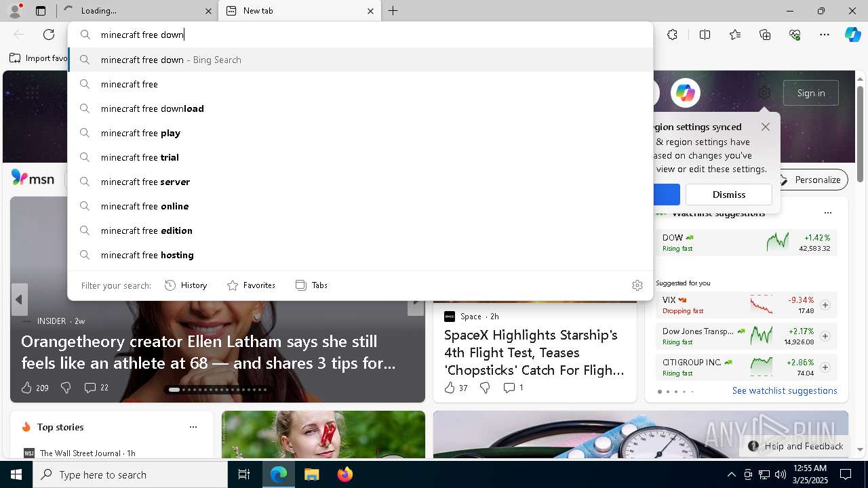Image resolution: width=868 pixels, height=488 pixels.
Task: Choose the 'minecraft free trial' suggestion
Action: [360, 157]
